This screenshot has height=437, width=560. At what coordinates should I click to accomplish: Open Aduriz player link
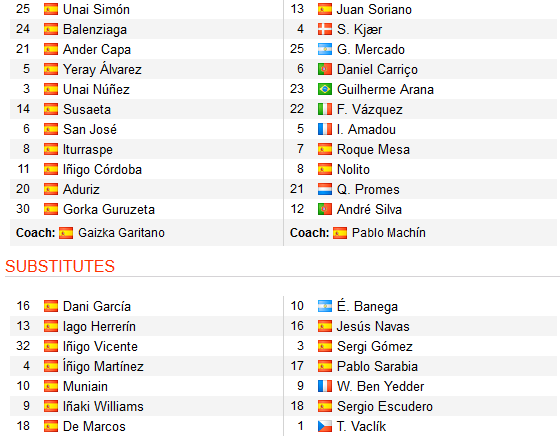81,189
